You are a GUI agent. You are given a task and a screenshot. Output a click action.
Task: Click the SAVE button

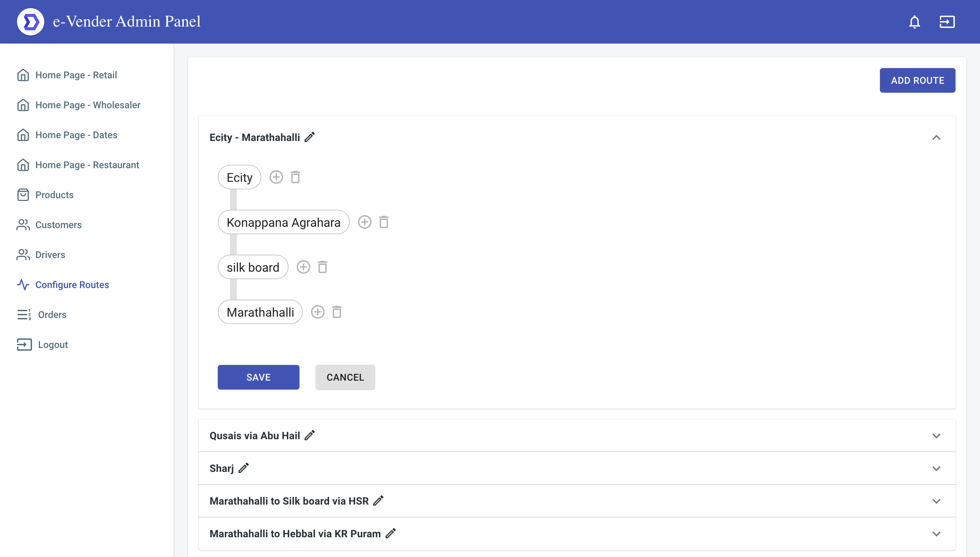coord(258,377)
